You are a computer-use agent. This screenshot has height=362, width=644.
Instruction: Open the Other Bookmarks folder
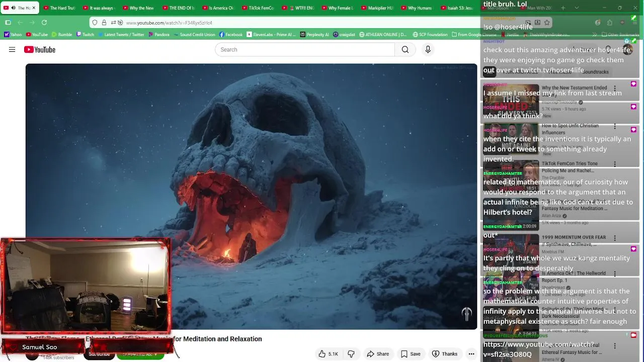tap(620, 35)
